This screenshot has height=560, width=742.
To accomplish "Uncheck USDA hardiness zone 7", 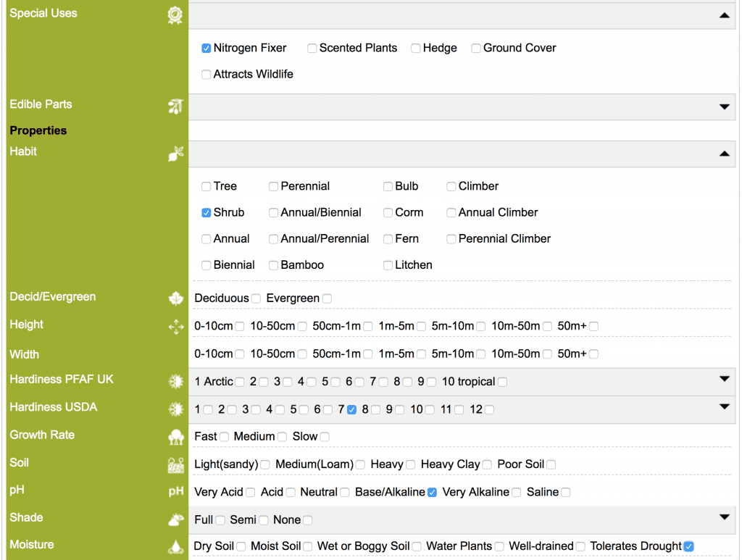I will [x=351, y=409].
